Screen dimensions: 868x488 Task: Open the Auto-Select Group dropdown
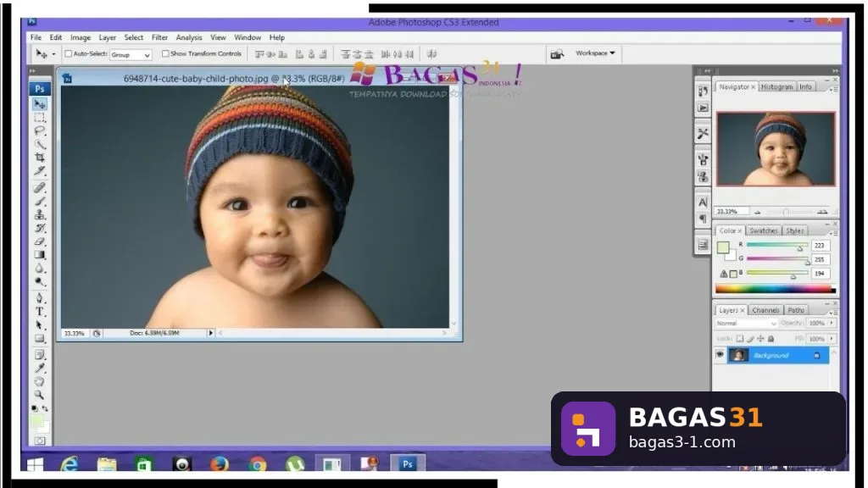[130, 55]
